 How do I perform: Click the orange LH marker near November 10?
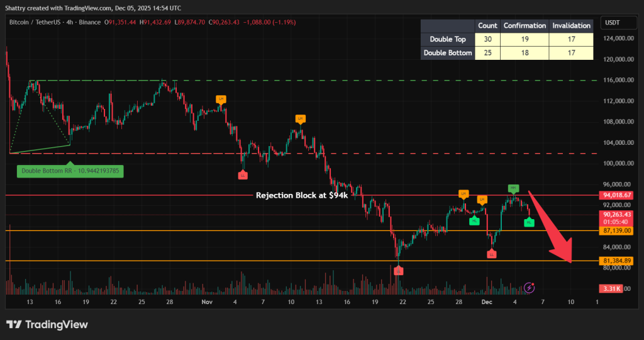pyautogui.click(x=300, y=119)
